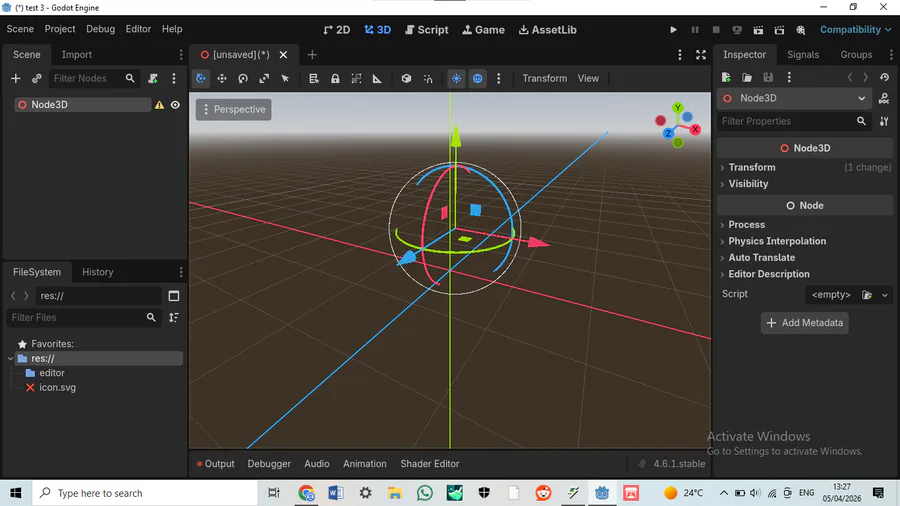This screenshot has height=506, width=900.
Task: Open the ruler measuring tool
Action: pos(377,79)
